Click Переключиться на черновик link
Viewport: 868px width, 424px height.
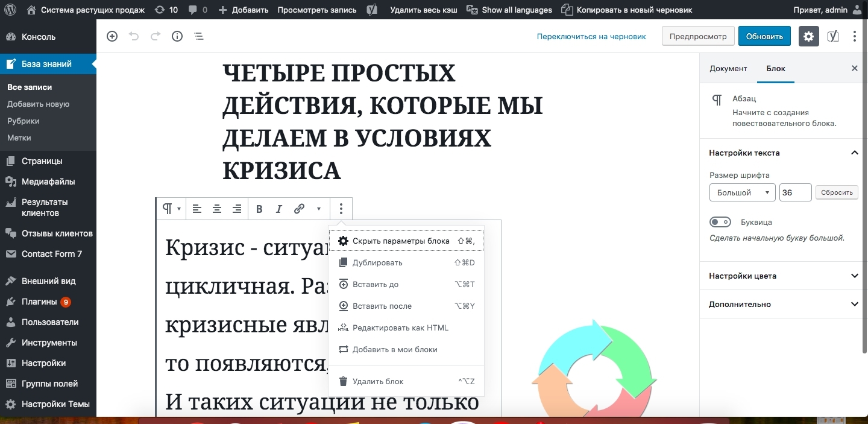pyautogui.click(x=591, y=36)
